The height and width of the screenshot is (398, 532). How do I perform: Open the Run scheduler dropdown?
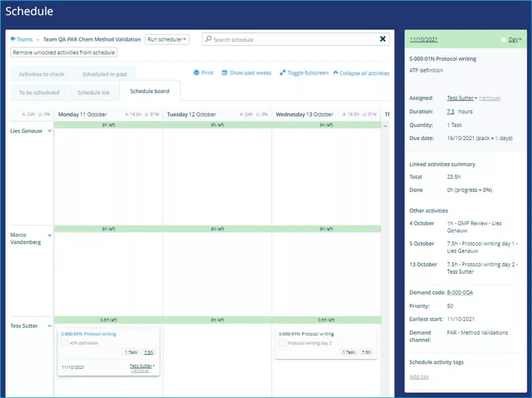coord(167,39)
